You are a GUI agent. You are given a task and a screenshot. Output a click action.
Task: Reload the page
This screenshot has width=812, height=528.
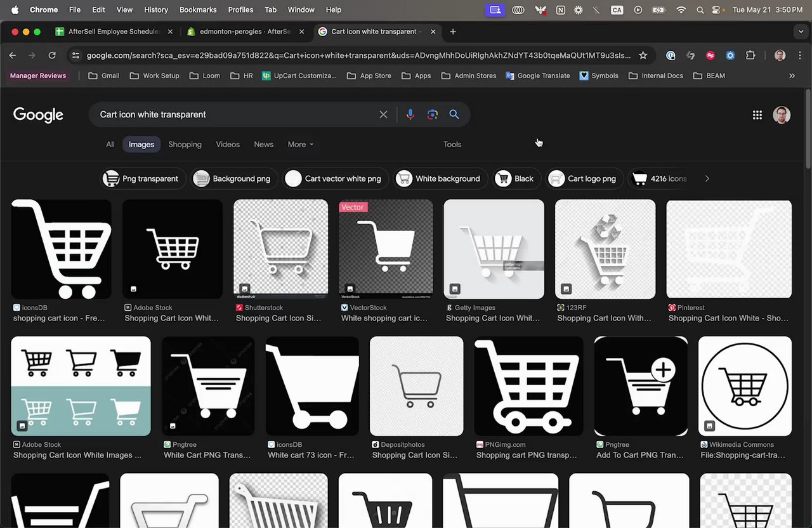(52, 55)
